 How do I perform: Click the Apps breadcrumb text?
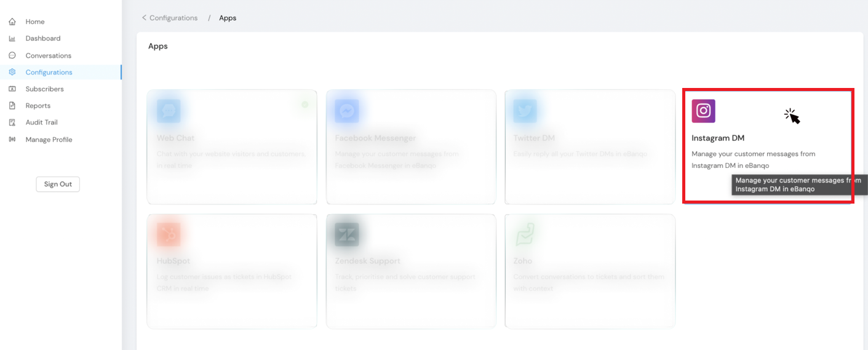point(228,18)
